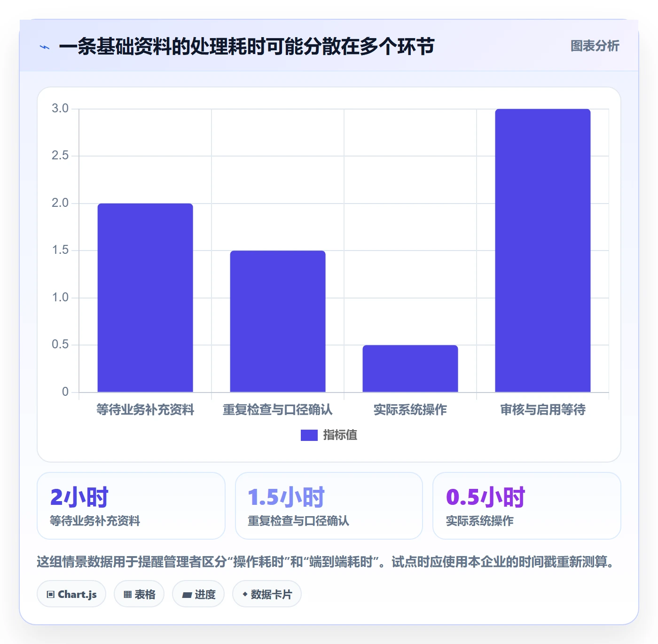Click the 重复检查与口径确认 x-axis label
The width and height of the screenshot is (658, 644).
tap(278, 410)
